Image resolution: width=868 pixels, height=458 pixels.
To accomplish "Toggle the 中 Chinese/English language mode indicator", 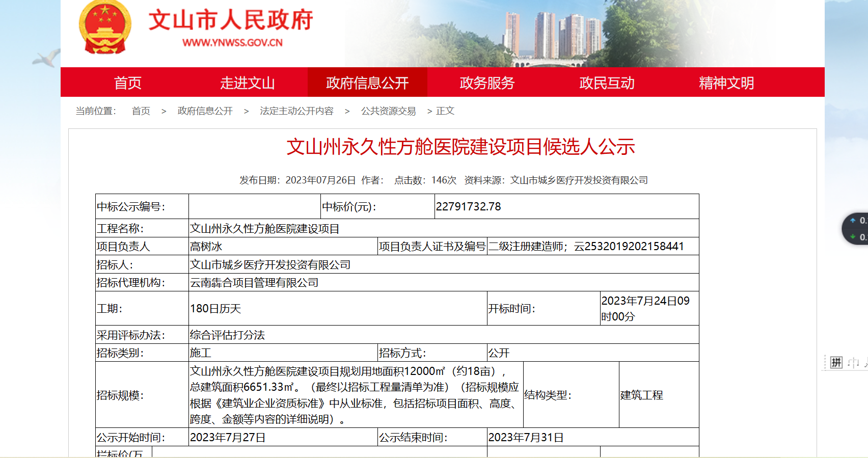I will tap(853, 363).
